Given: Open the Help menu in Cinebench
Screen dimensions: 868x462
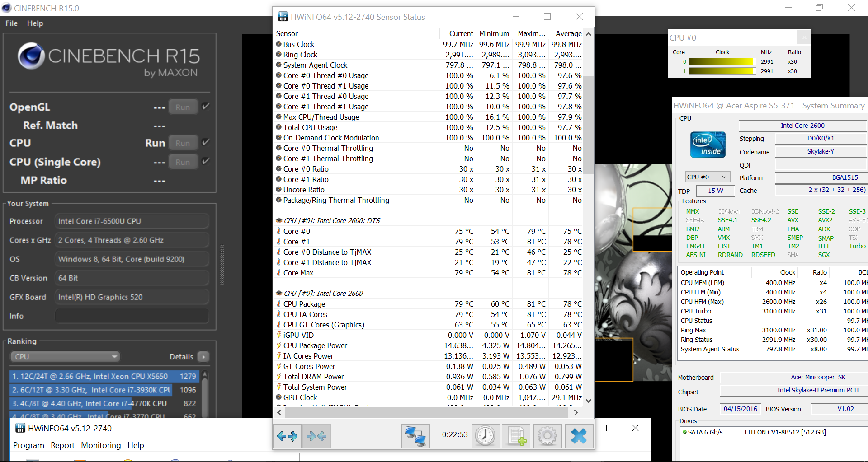Looking at the screenshot, I should pos(35,23).
